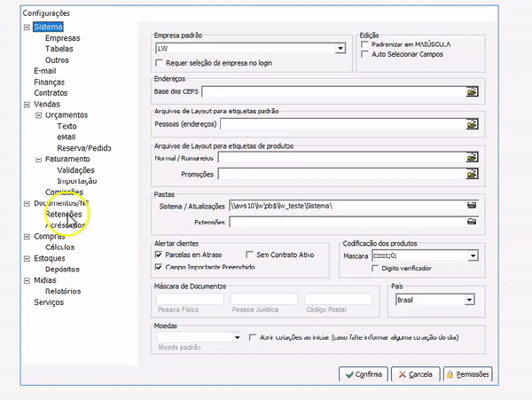Uncheck Parcelas em Atraso alert
532x400 pixels.
tap(159, 255)
